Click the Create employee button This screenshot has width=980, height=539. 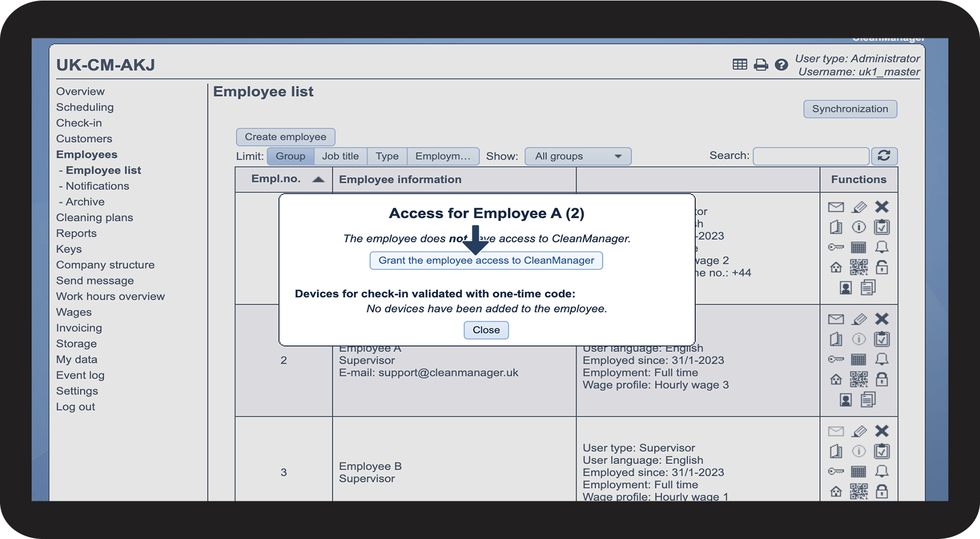pos(286,137)
